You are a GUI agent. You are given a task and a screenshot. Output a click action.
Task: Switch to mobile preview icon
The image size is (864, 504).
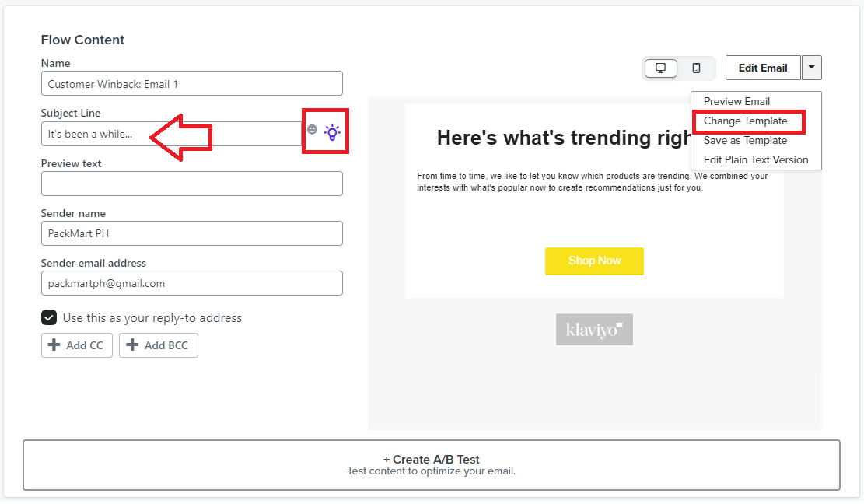[x=697, y=68]
